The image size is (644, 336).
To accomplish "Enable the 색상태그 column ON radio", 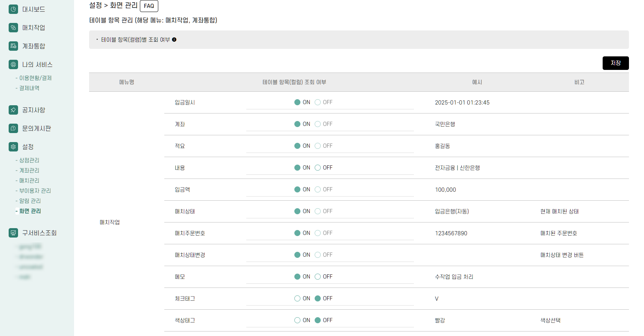I will [297, 320].
